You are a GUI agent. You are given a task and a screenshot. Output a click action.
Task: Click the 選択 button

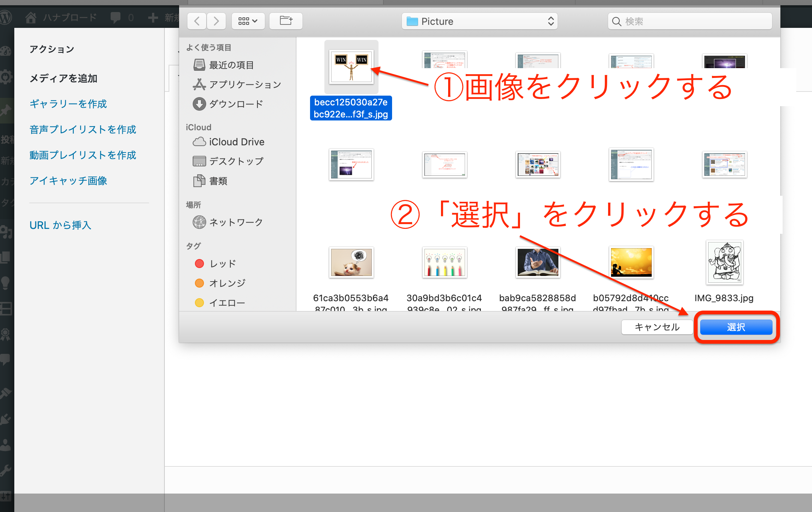pyautogui.click(x=736, y=327)
